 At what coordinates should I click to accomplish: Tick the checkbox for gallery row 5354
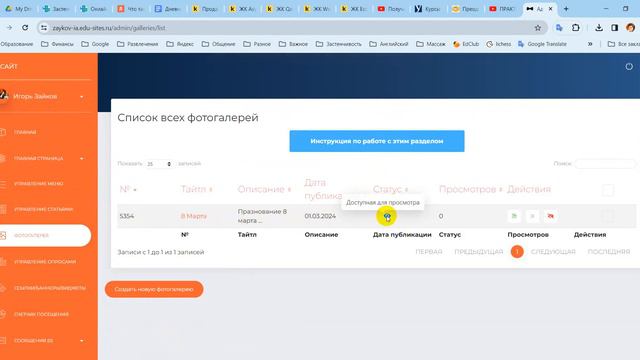pos(608,216)
